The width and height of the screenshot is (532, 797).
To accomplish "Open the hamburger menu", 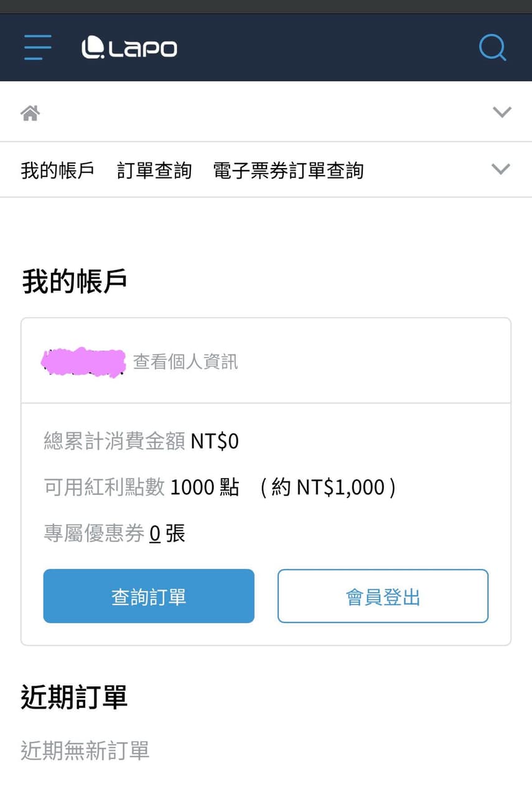I will [37, 47].
